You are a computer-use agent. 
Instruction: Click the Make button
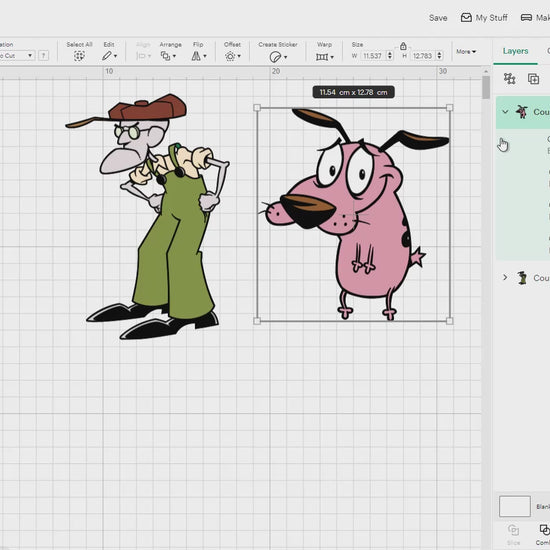(535, 18)
